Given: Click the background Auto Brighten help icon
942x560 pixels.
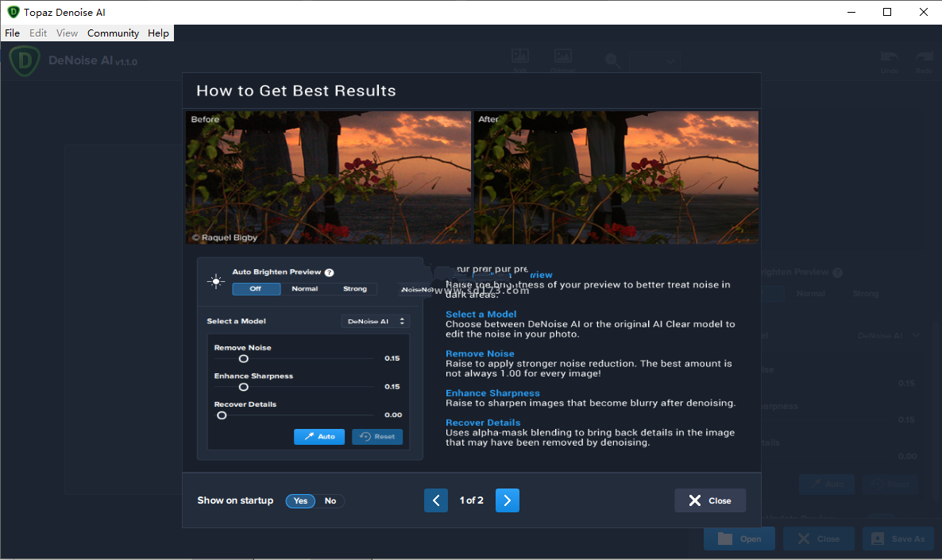Looking at the screenshot, I should [837, 272].
